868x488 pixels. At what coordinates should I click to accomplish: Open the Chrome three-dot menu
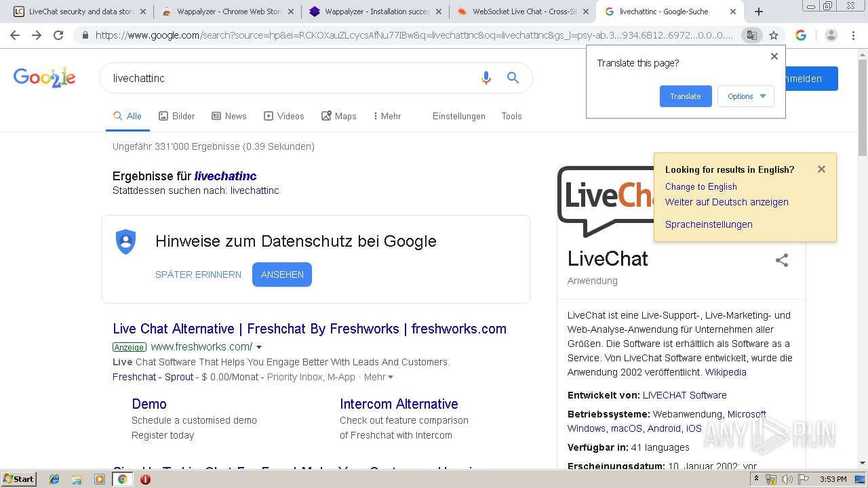(x=853, y=35)
